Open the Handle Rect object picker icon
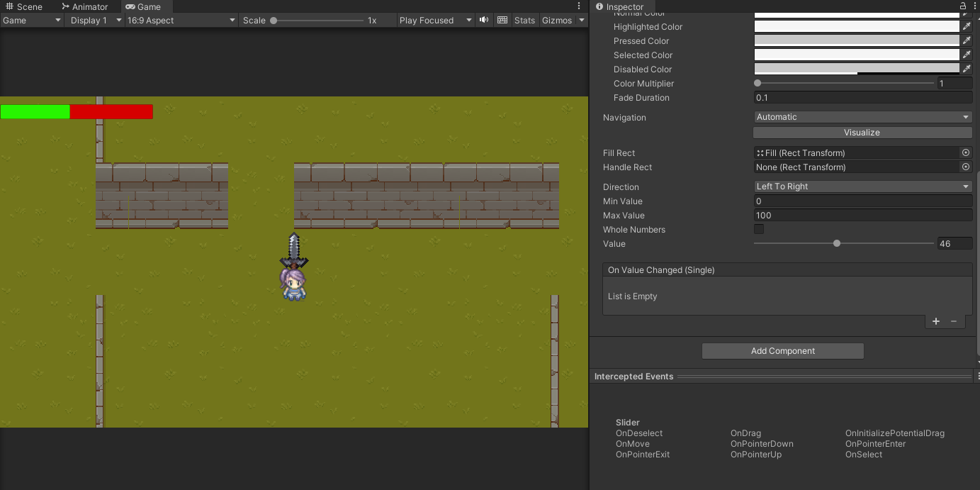Image resolution: width=980 pixels, height=490 pixels. [966, 167]
